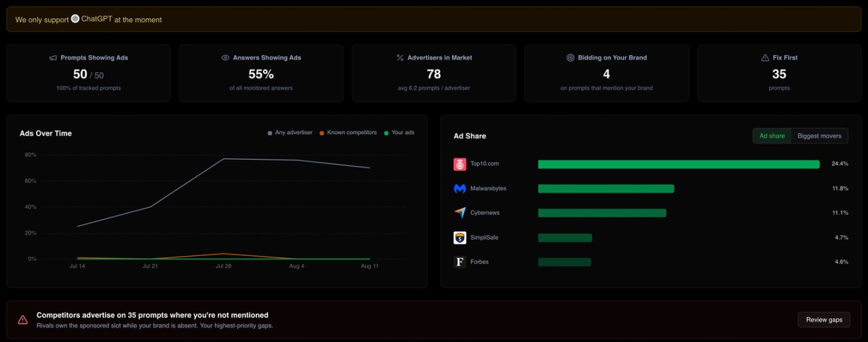868x342 pixels.
Task: Toggle the Any advertiser legend series
Action: coord(290,133)
